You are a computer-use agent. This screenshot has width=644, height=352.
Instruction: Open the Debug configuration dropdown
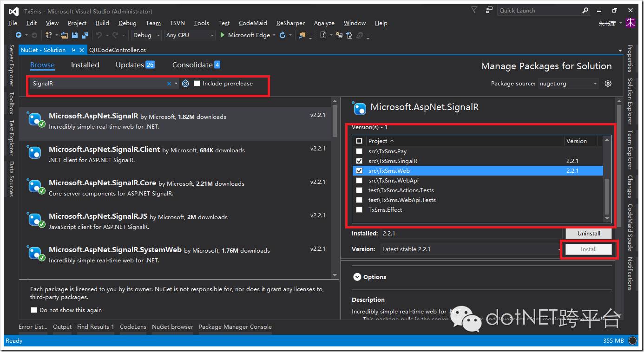click(x=146, y=35)
